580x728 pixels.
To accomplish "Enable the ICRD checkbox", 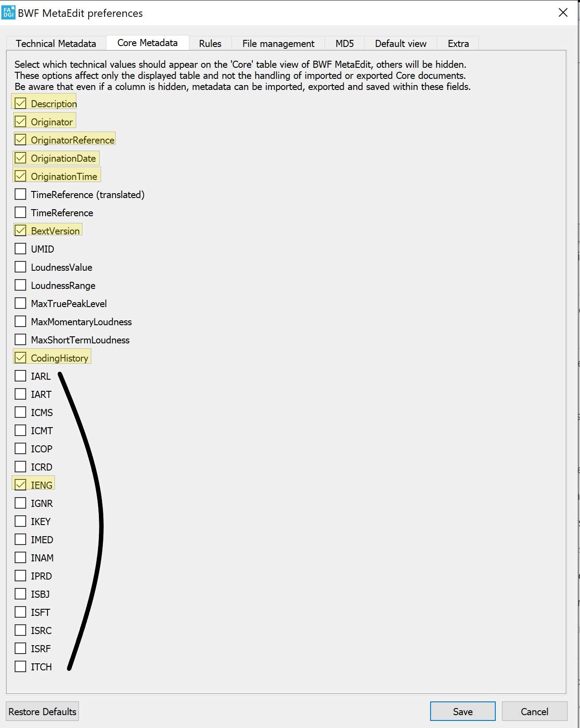I will [20, 467].
